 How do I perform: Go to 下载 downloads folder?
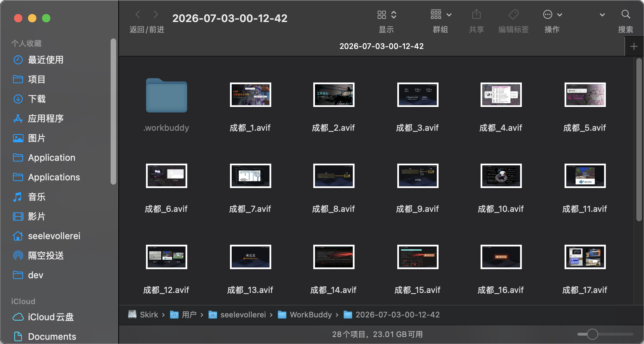(x=37, y=99)
